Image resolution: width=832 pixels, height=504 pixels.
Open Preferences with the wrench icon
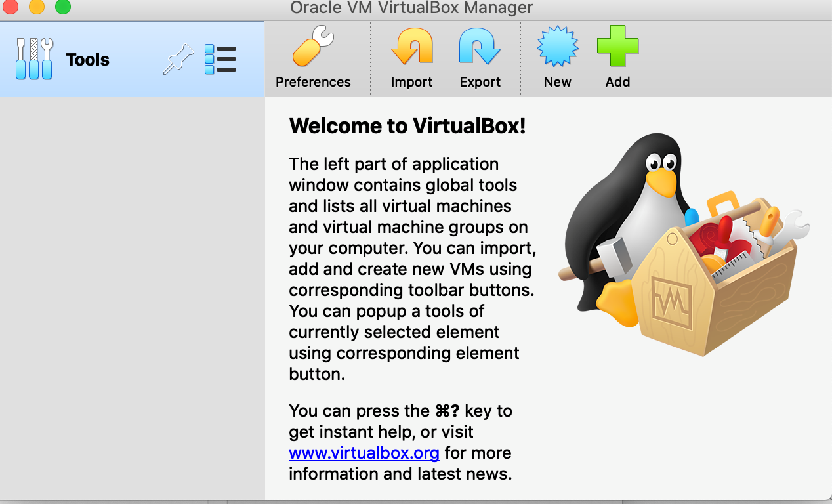click(x=313, y=47)
